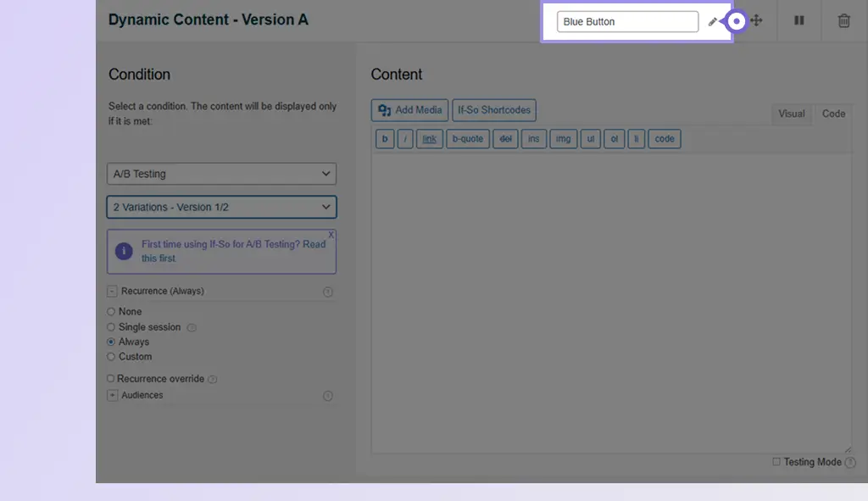Click the move version drag-handle icon

point(756,21)
